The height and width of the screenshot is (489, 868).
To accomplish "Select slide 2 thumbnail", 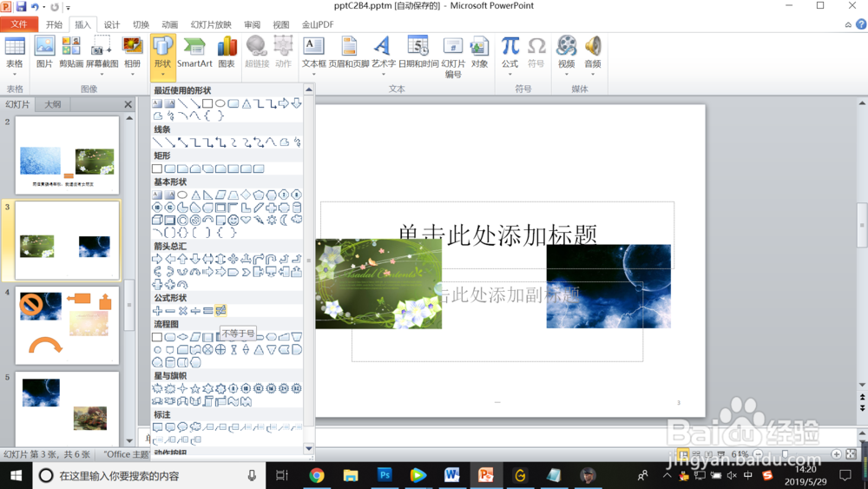I will tap(67, 155).
